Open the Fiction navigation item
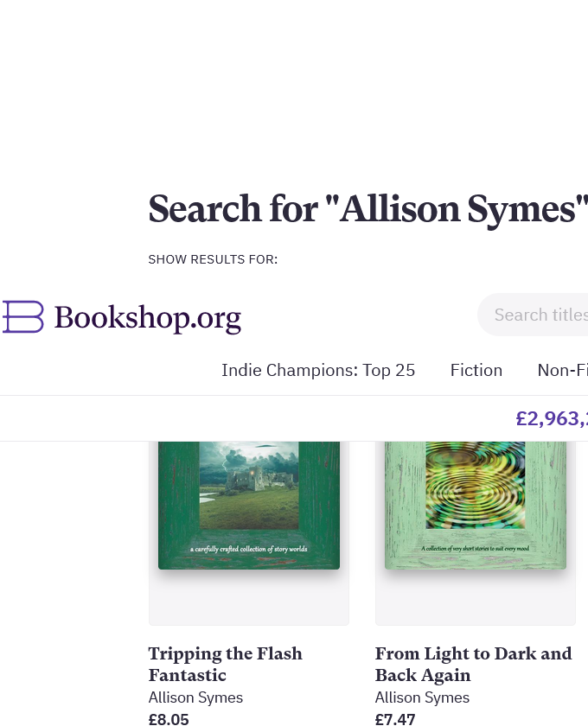Viewport: 588px width, 726px height. [x=476, y=370]
